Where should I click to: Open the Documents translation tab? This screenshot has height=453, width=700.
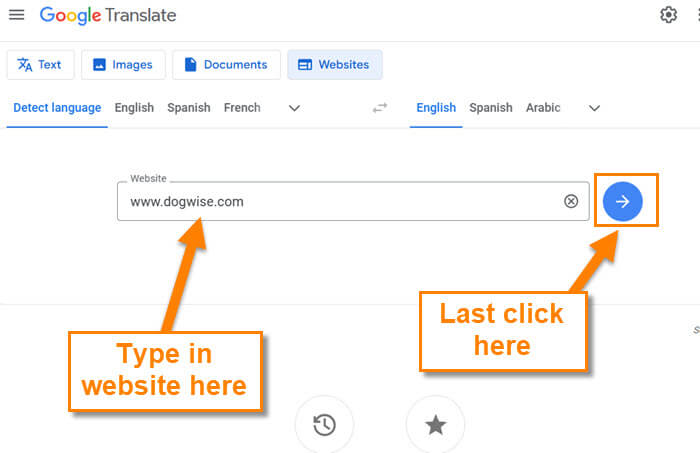(x=226, y=65)
